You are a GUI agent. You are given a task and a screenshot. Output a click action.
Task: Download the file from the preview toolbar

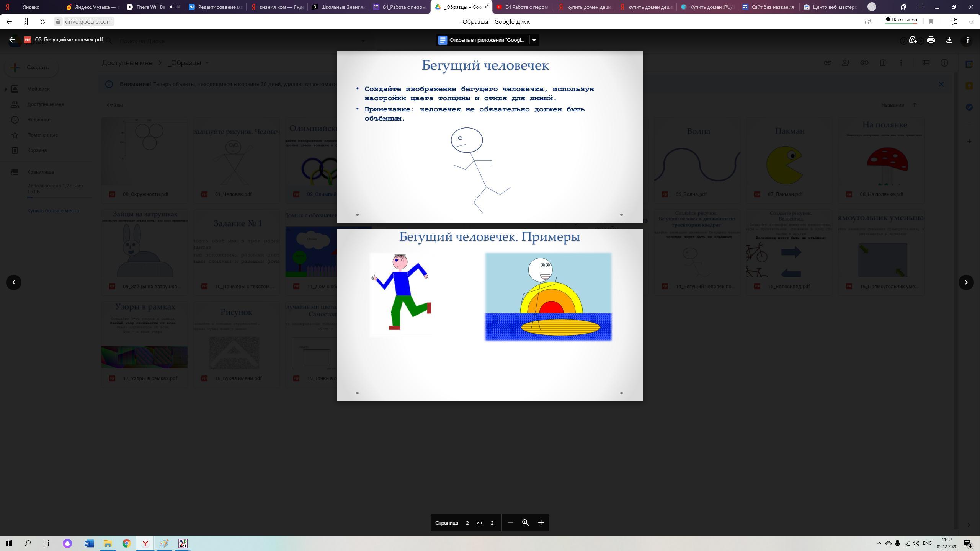pyautogui.click(x=949, y=40)
